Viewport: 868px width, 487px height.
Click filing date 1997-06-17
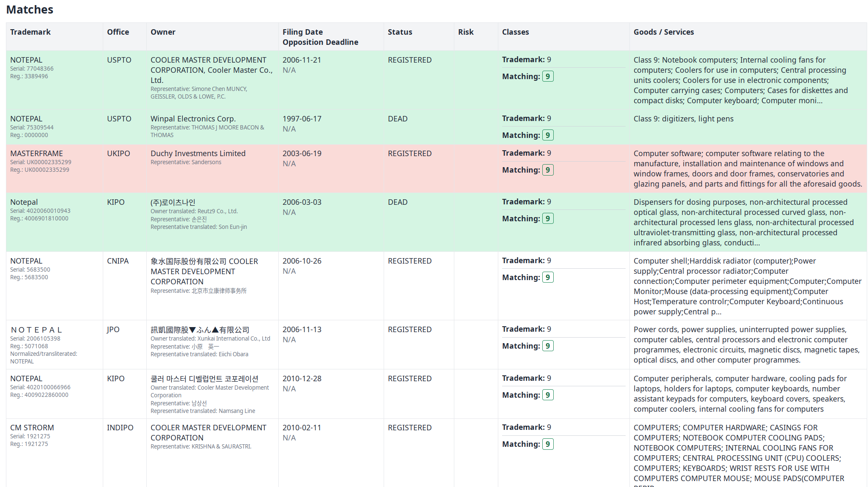tap(302, 119)
